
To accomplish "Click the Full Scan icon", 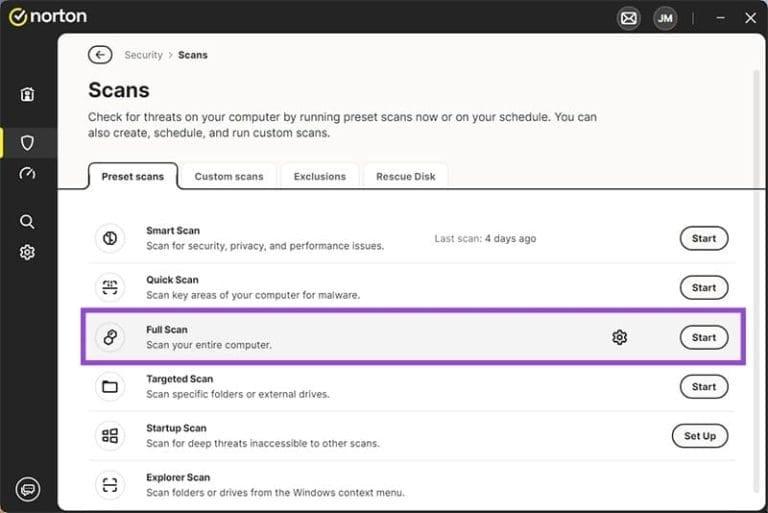I will (x=110, y=337).
